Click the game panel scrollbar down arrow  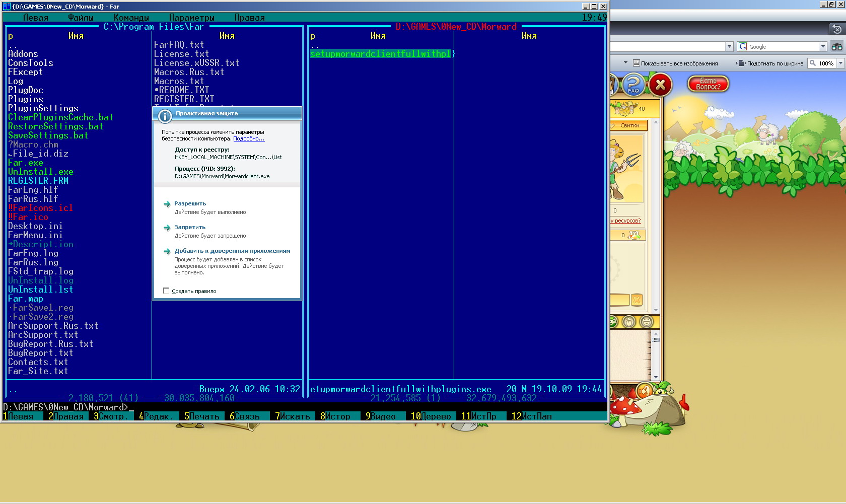[x=656, y=310]
